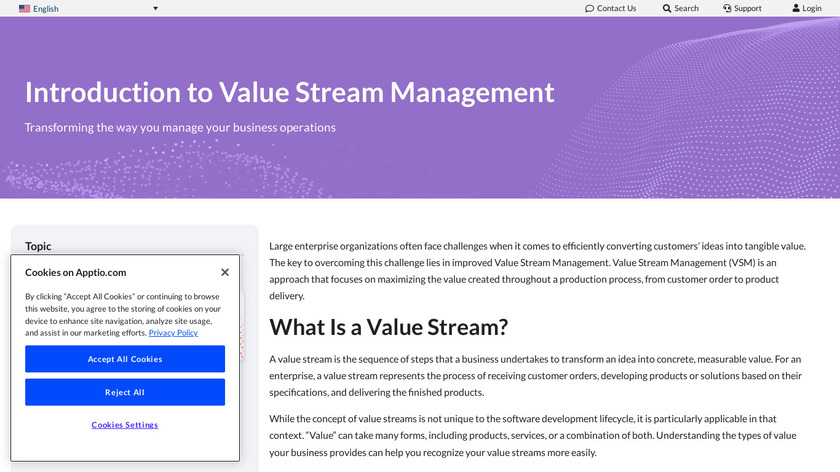The width and height of the screenshot is (840, 472).
Task: Open the Cookies Settings link
Action: coord(125,425)
